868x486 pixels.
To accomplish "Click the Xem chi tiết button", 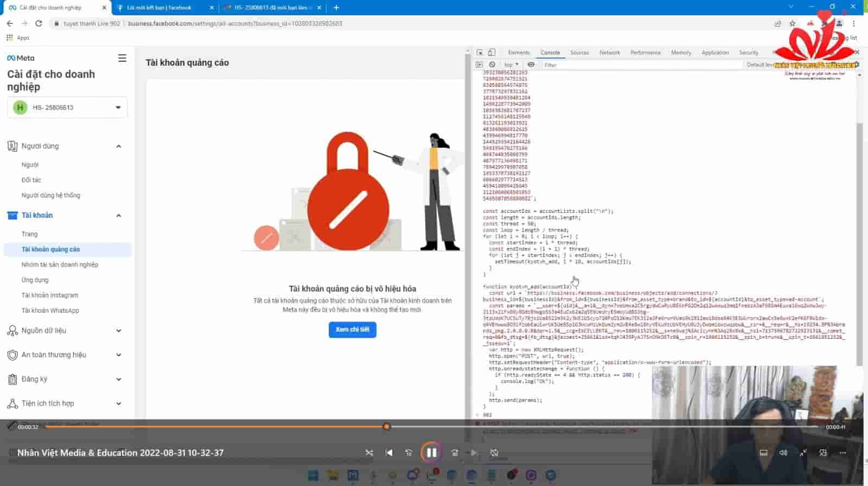I will coord(352,330).
